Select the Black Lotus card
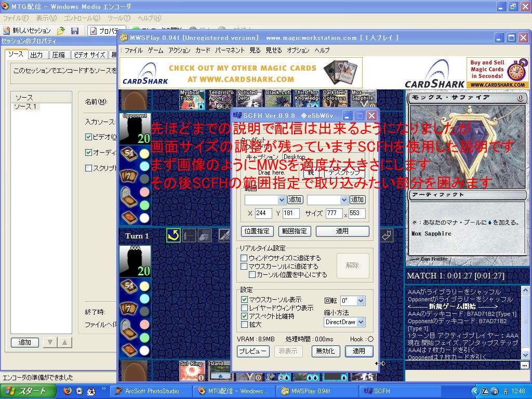Viewport: 532px width, 399px height. (x=278, y=100)
